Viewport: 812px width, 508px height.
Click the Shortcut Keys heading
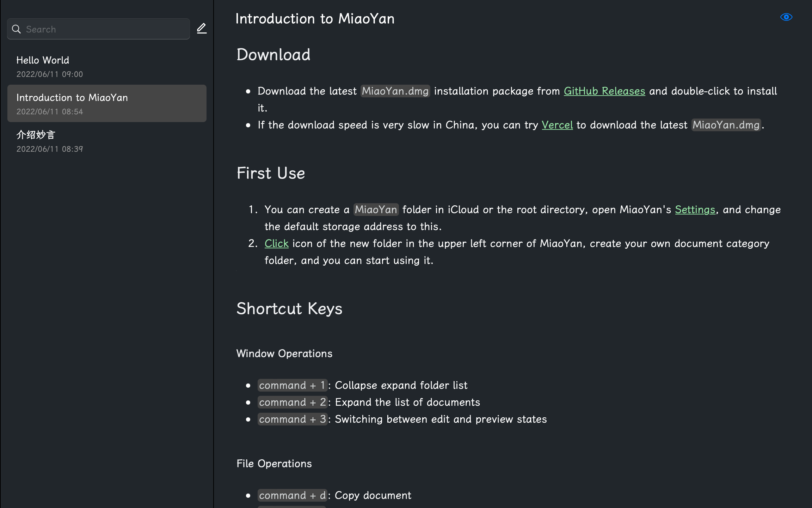(289, 309)
